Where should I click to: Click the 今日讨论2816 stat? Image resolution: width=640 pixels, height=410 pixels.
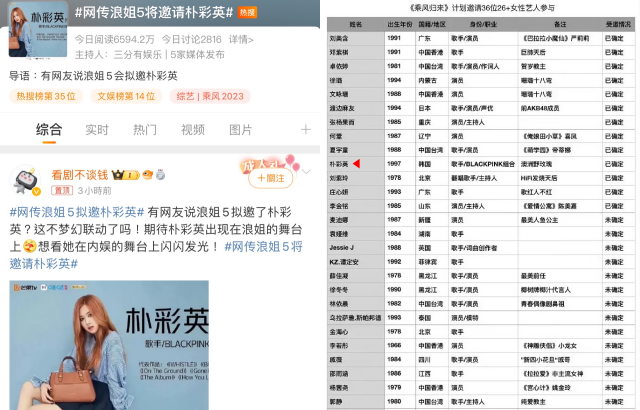[x=191, y=40]
